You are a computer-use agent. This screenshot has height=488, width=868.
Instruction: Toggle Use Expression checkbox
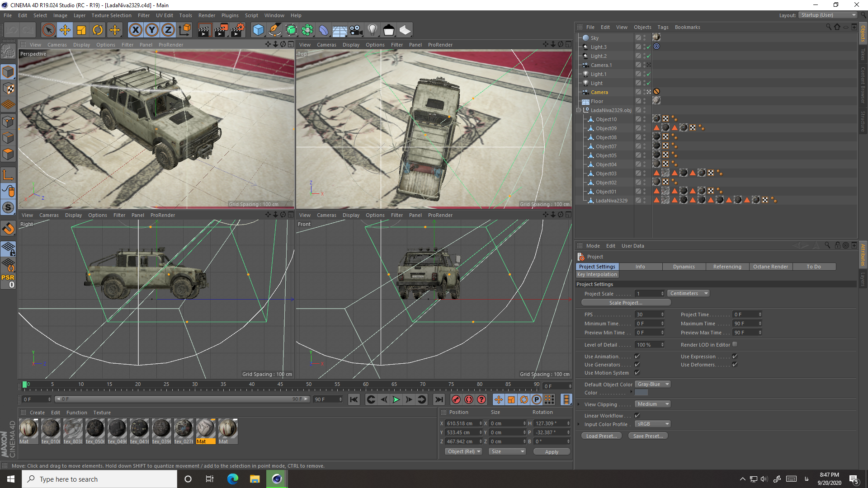tap(735, 357)
